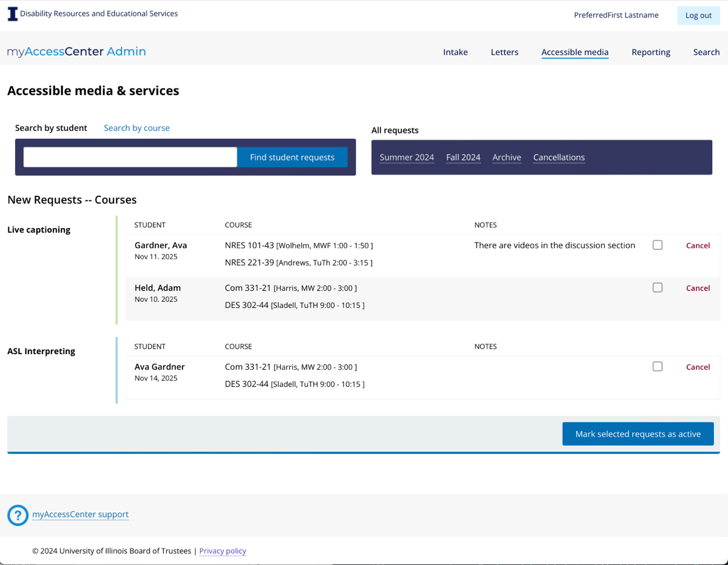Click Com 331-21 in ASL Interpreting row

(x=248, y=367)
